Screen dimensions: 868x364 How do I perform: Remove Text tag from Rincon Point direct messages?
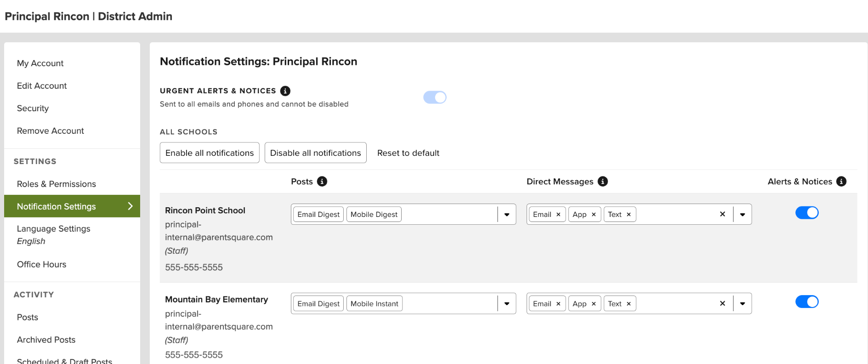(629, 215)
